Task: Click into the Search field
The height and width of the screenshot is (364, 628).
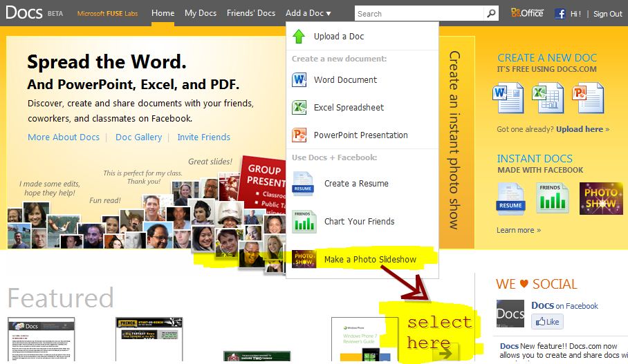Action: [x=419, y=14]
